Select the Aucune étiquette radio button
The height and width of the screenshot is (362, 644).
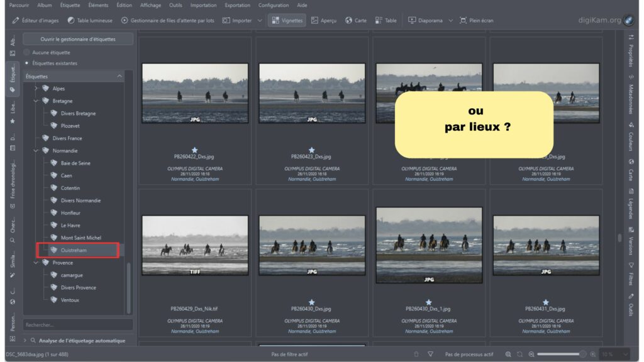pos(27,53)
